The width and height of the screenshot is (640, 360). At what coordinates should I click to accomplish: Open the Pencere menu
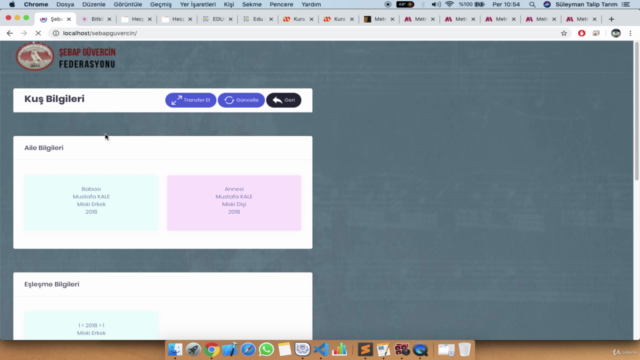tap(281, 4)
